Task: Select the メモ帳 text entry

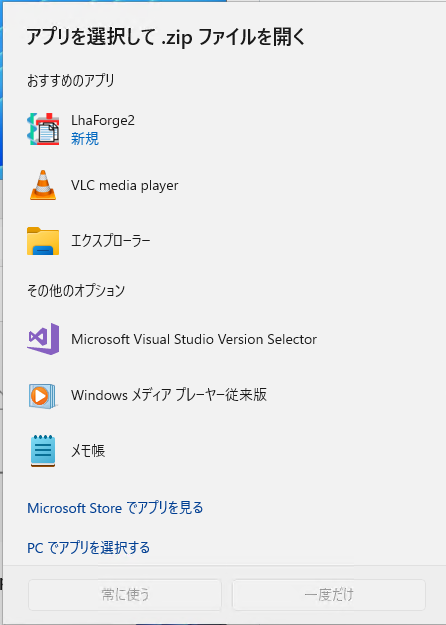Action: click(88, 451)
